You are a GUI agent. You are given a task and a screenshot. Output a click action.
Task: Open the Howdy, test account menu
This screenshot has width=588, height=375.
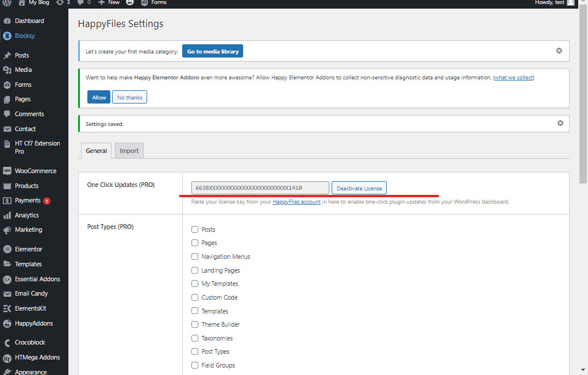pos(554,3)
